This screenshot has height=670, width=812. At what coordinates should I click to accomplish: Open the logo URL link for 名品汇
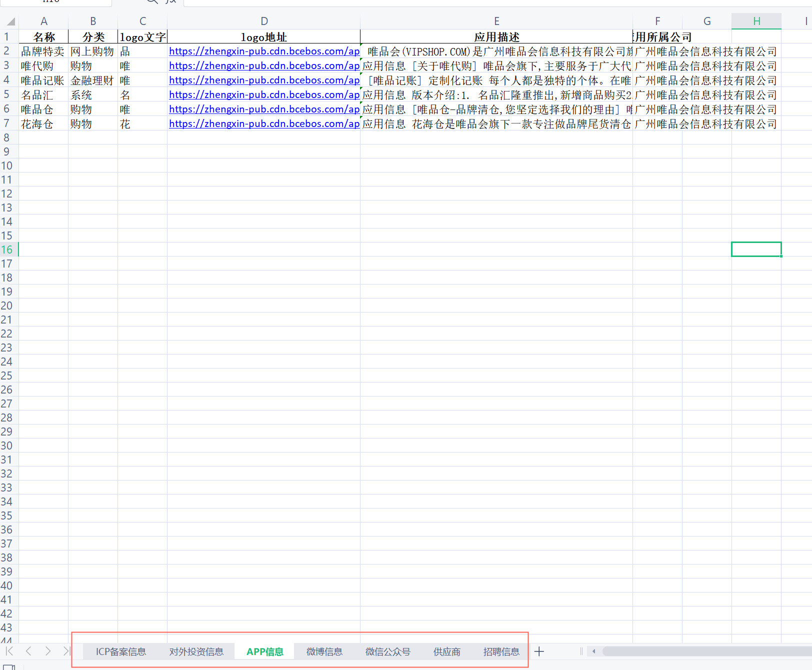coord(264,94)
